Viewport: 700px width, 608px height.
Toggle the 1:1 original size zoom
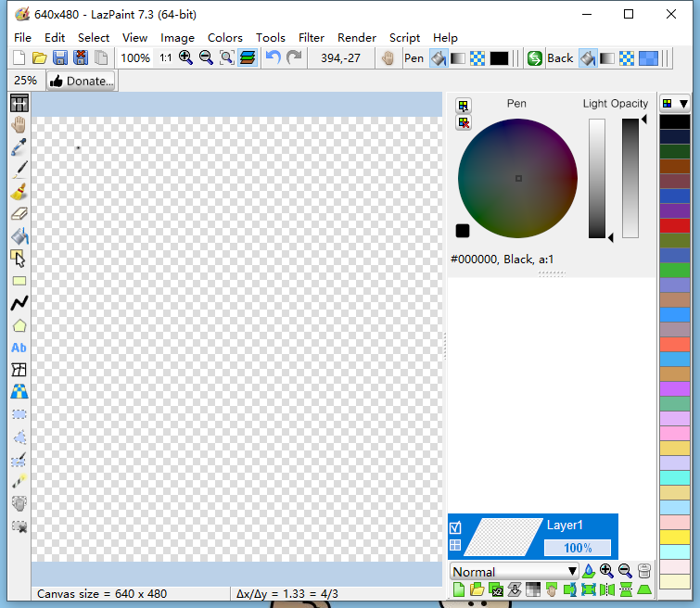point(166,58)
